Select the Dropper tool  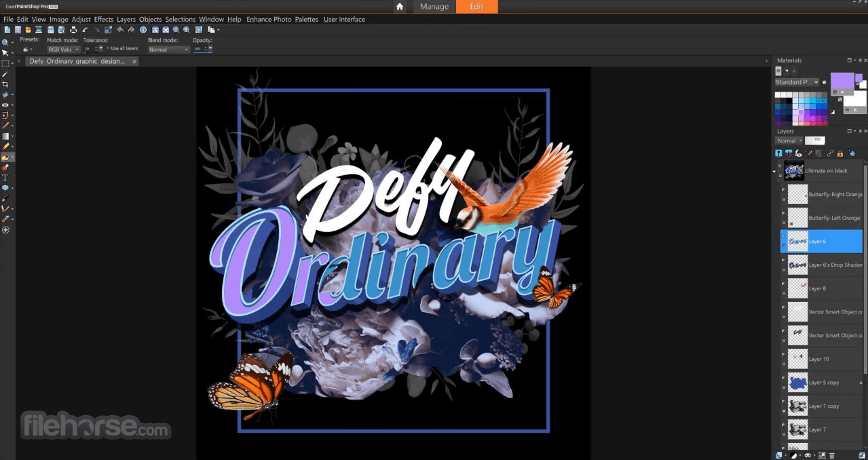[x=5, y=74]
